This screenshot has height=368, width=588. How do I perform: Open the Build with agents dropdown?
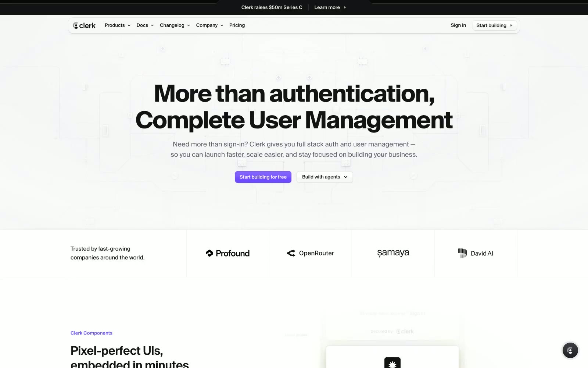[x=325, y=177]
